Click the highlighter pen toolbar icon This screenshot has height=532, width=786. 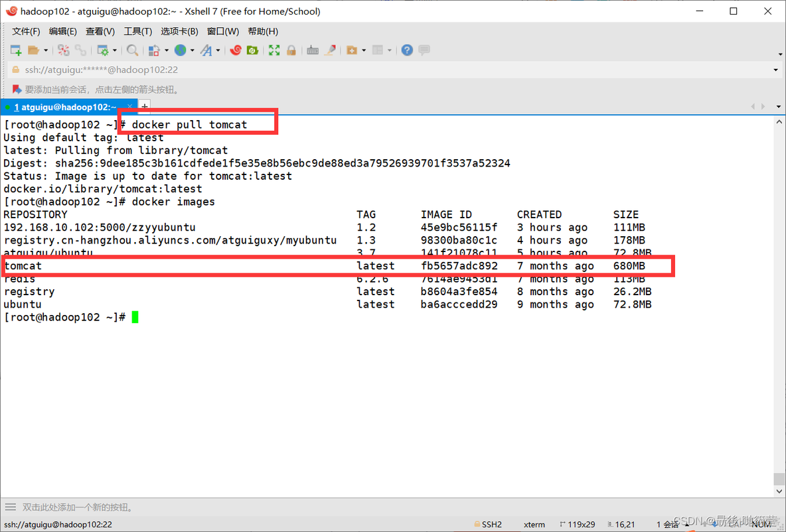point(330,50)
